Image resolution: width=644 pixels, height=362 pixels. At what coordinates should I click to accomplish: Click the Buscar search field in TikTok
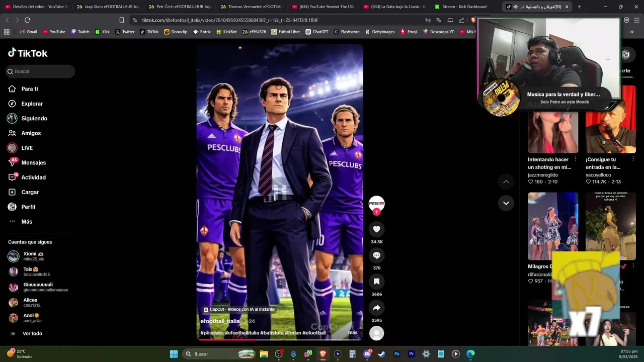click(x=40, y=71)
